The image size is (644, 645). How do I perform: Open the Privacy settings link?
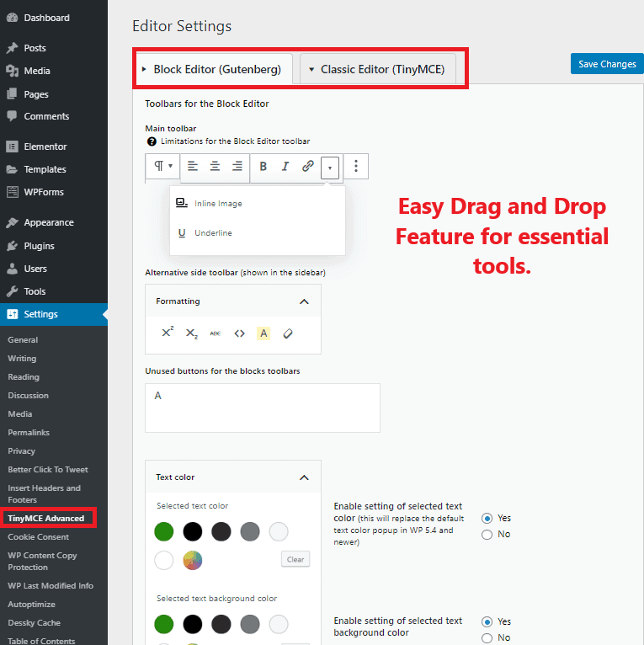[x=21, y=450]
